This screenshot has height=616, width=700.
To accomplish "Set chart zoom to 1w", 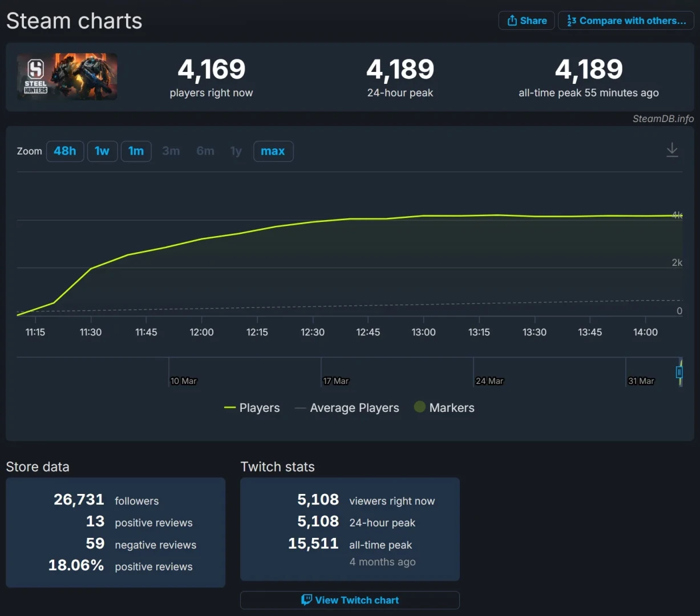I will (102, 151).
